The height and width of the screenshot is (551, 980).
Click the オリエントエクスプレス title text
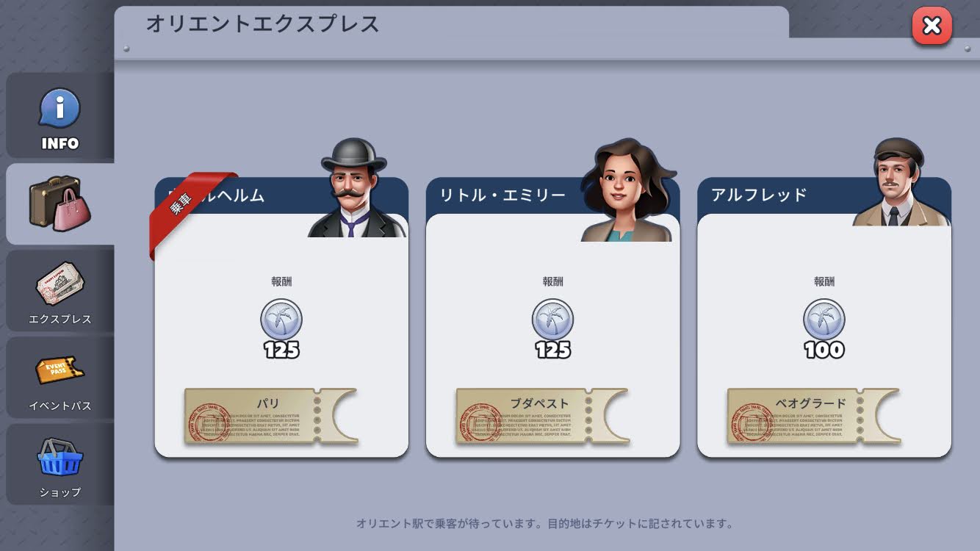pos(262,24)
